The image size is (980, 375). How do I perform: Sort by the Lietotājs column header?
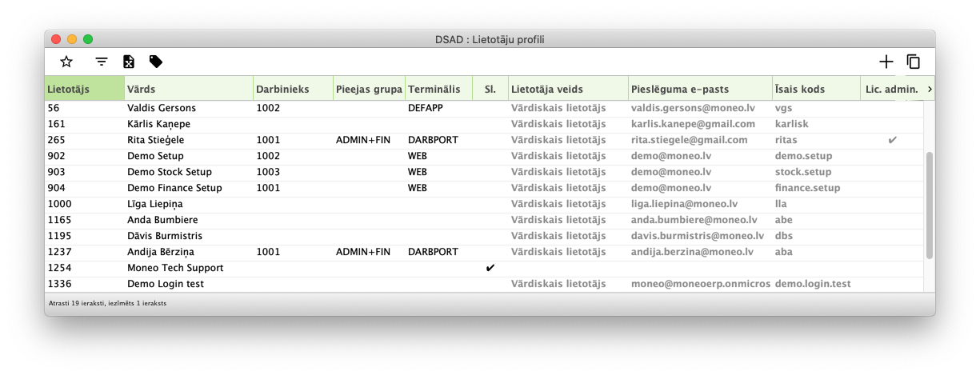pyautogui.click(x=84, y=89)
